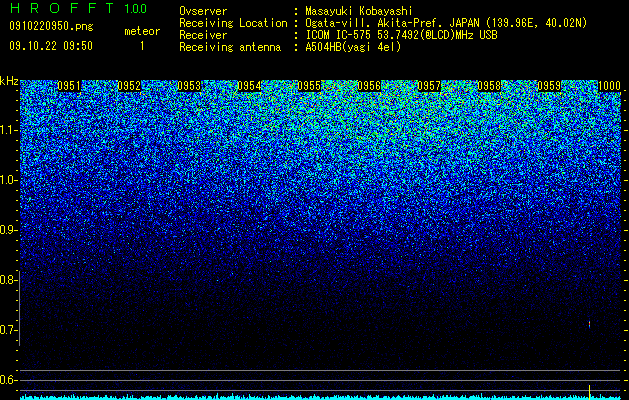Click the 1000 time marker

609,86
